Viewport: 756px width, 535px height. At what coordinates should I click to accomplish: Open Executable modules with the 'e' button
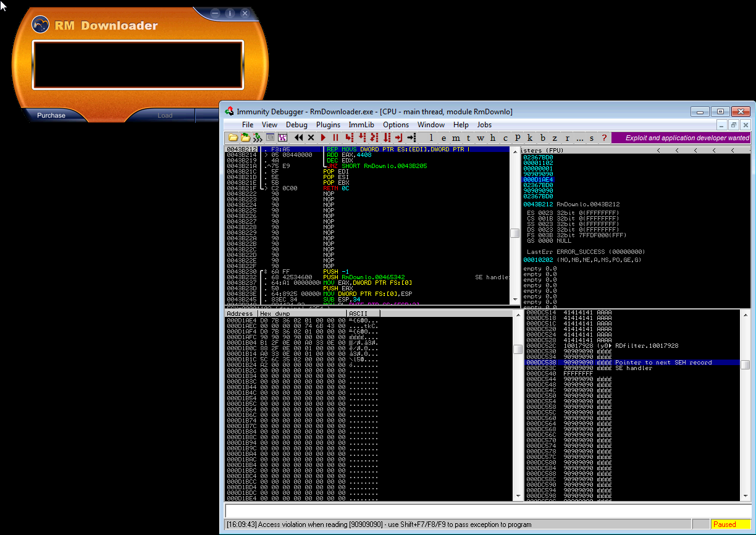coord(443,137)
